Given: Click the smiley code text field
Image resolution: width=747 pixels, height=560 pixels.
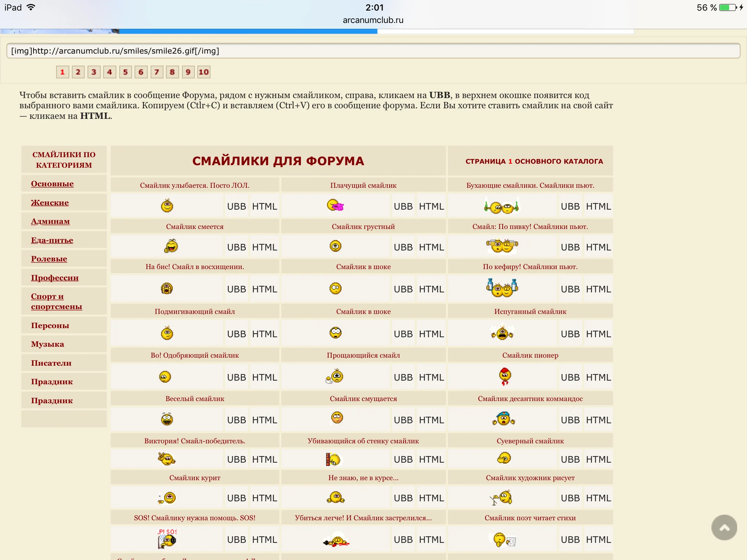Looking at the screenshot, I should click(373, 51).
